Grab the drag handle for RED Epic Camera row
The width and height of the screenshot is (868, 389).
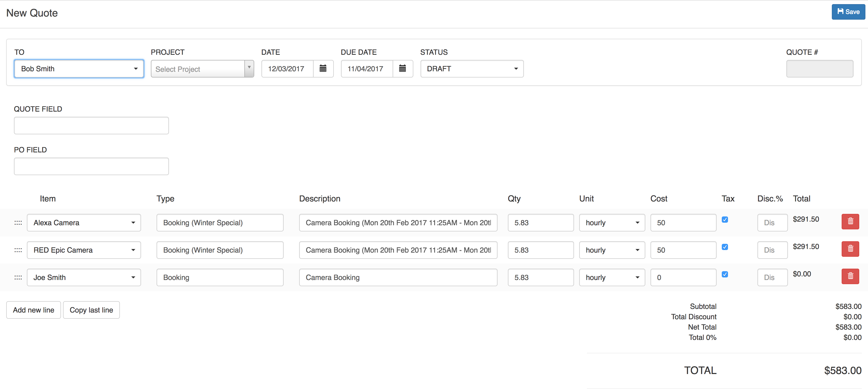[x=18, y=250]
